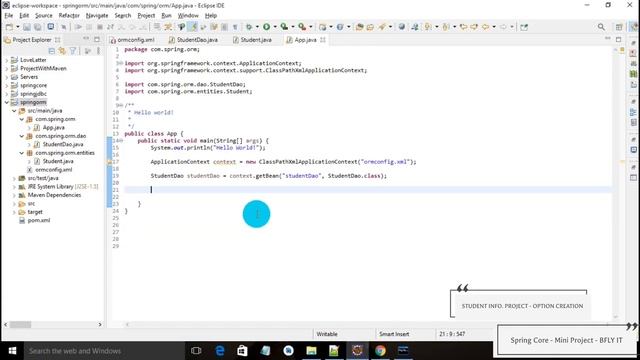Maximize the editor area
Image resolution: width=640 pixels, height=360 pixels.
coord(618,39)
